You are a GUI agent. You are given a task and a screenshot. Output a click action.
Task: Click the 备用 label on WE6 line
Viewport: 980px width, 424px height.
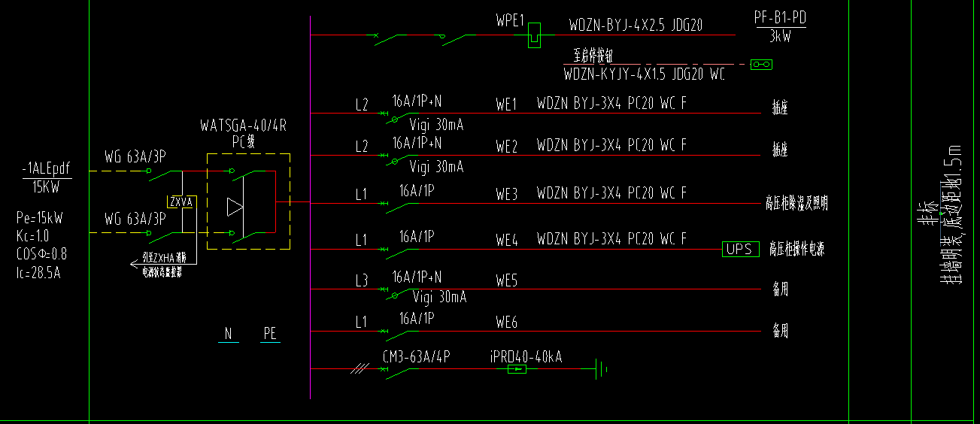pos(780,330)
